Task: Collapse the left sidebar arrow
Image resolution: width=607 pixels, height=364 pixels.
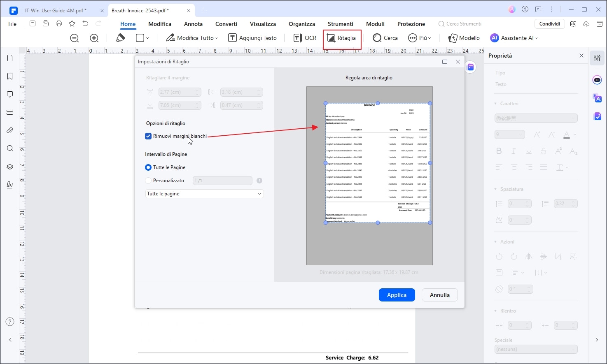Action: point(10,340)
